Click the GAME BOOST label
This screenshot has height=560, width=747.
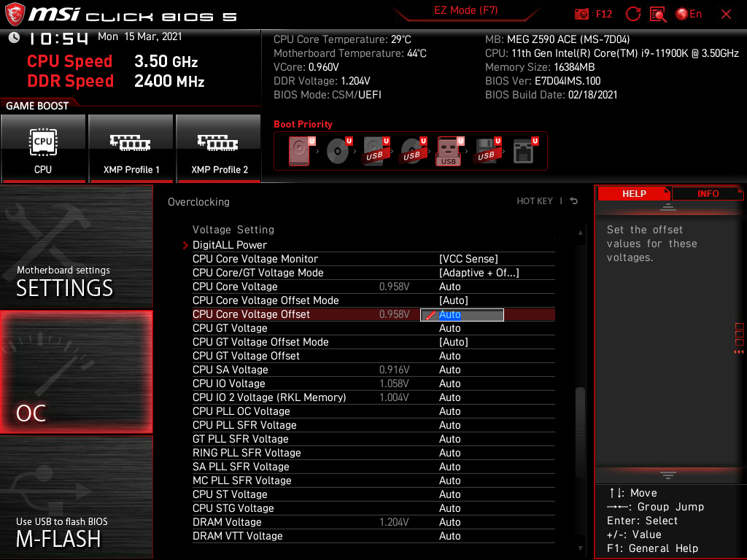coord(37,106)
